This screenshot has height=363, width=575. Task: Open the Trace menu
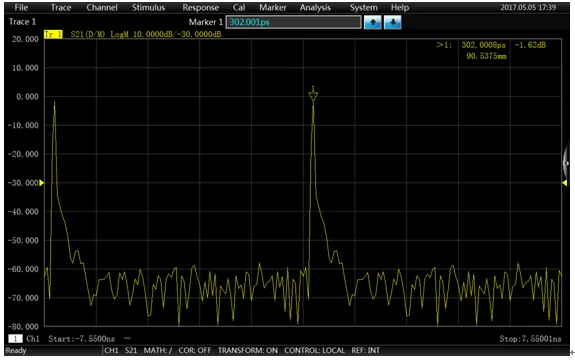click(x=61, y=7)
